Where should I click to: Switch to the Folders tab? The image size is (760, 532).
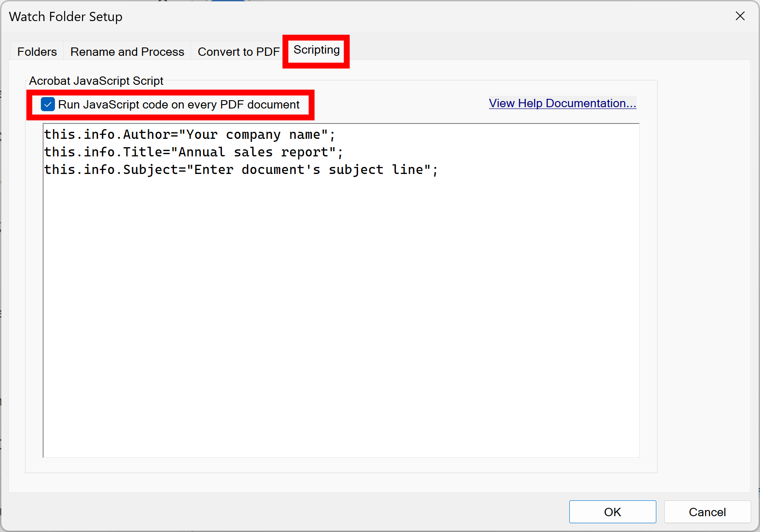37,51
